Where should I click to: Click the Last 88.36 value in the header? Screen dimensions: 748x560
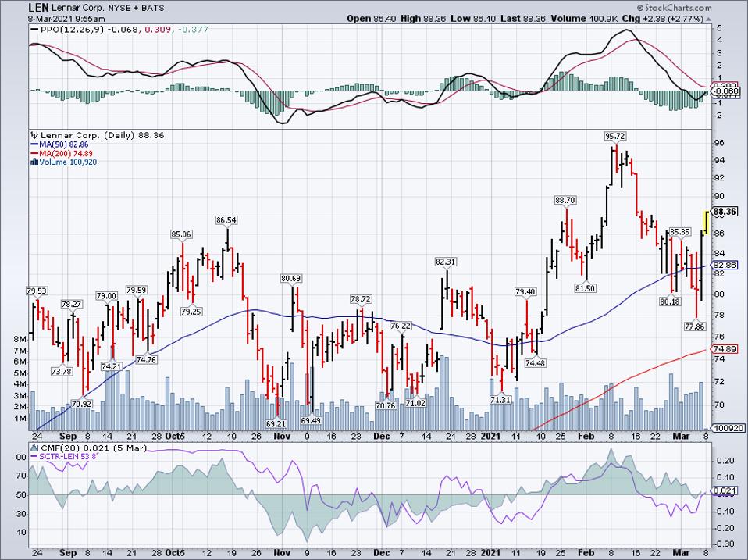524,19
